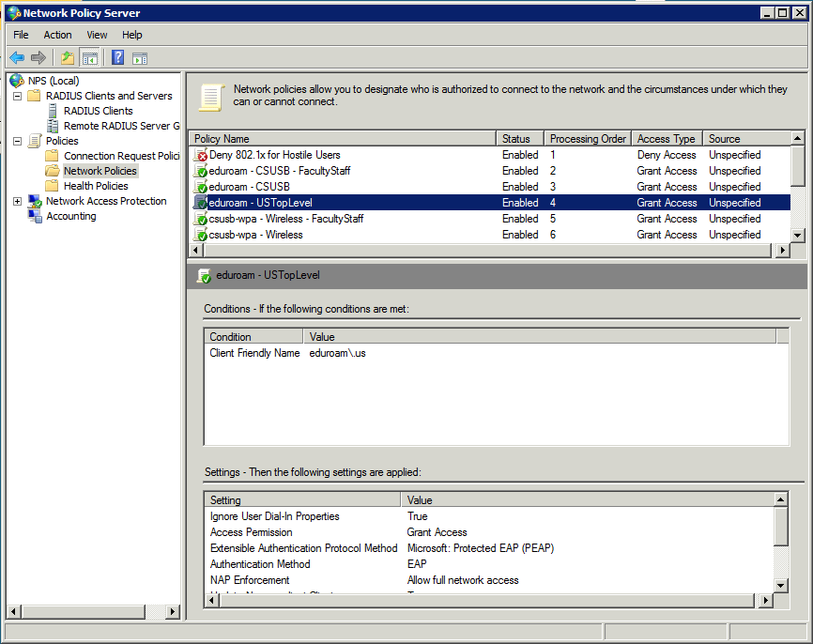Screen dimensions: 813x644
Task: Open the File menu
Action: click(x=21, y=35)
